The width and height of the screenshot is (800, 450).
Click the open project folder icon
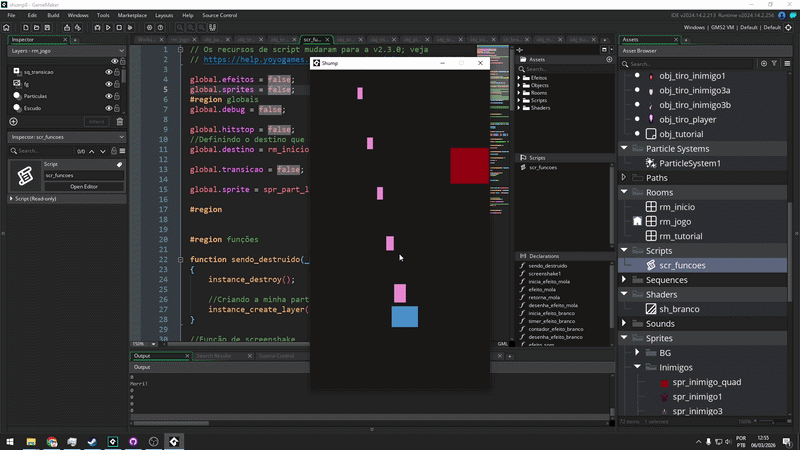click(x=36, y=28)
